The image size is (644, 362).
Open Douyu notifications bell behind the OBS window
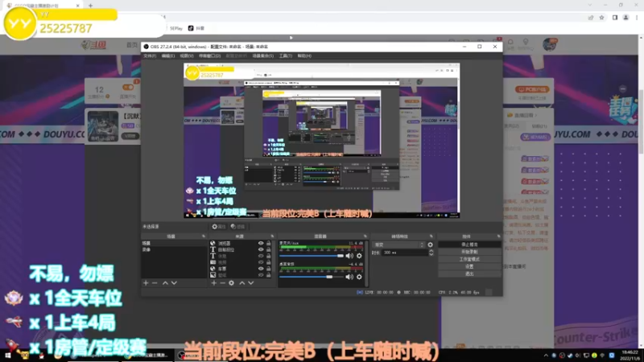510,43
